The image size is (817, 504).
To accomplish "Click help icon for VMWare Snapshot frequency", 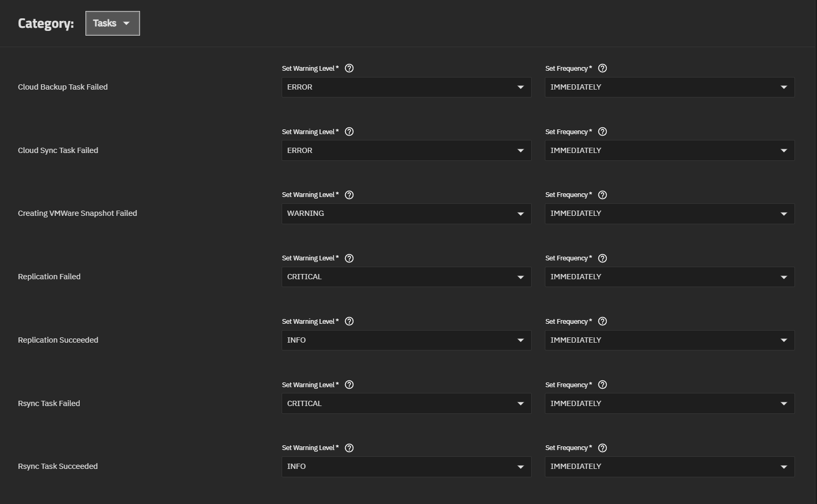I will click(x=603, y=195).
